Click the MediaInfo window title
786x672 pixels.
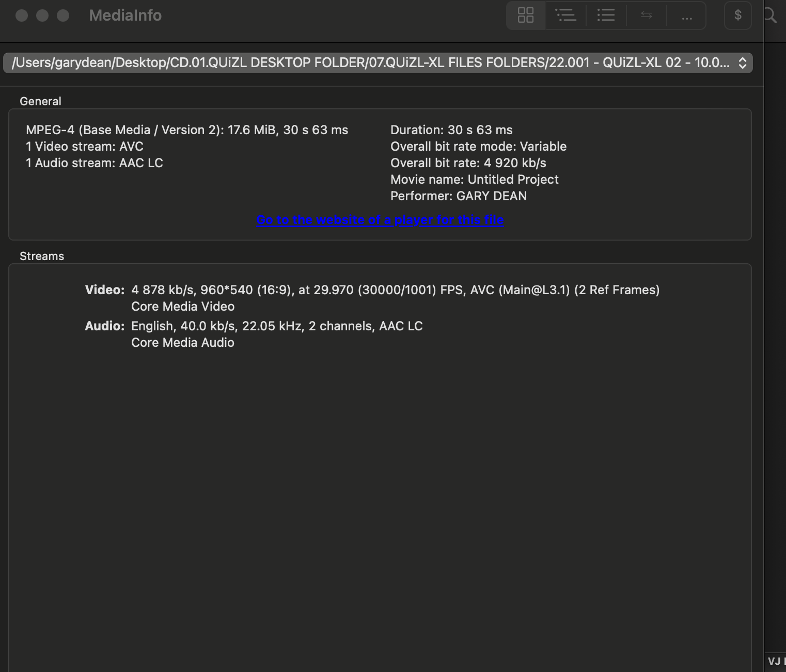125,15
